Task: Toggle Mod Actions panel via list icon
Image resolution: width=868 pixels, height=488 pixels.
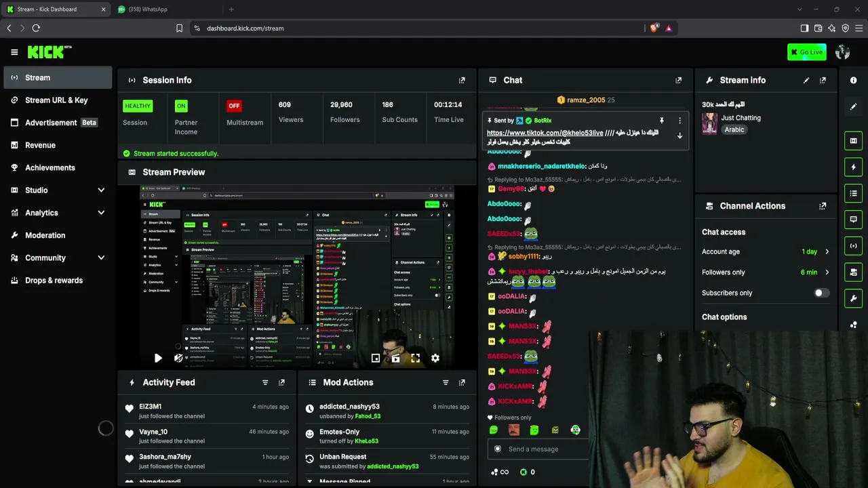Action: [853, 193]
